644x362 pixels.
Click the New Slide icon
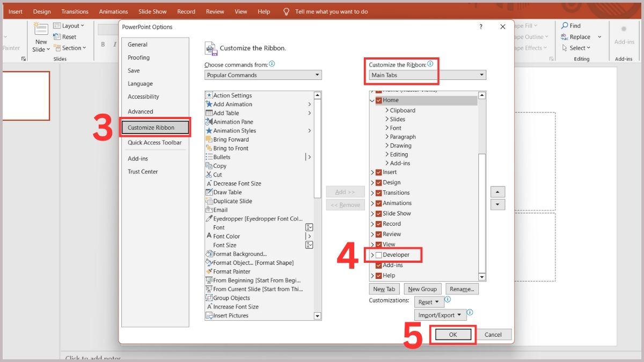pos(41,29)
